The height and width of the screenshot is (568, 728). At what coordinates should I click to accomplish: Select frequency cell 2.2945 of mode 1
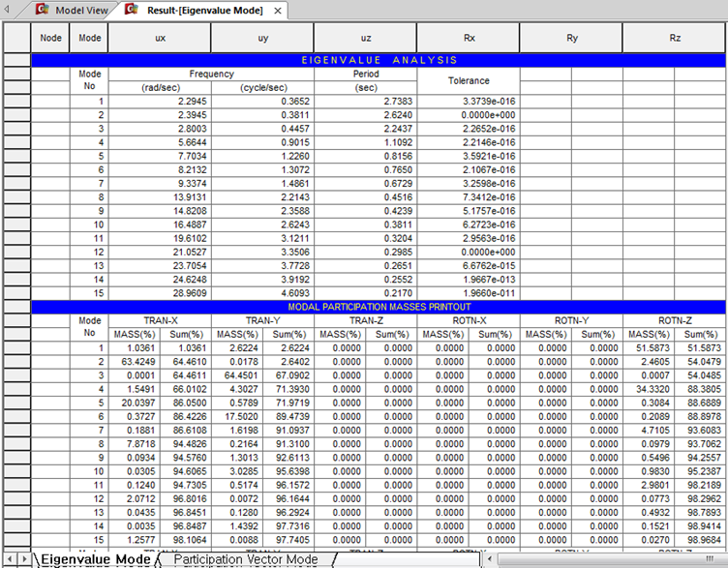[x=160, y=102]
